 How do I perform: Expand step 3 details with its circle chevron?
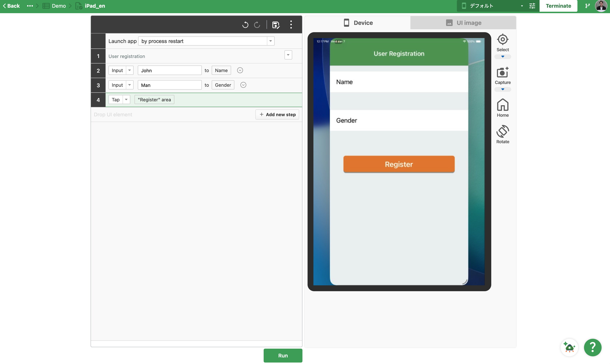coord(243,85)
